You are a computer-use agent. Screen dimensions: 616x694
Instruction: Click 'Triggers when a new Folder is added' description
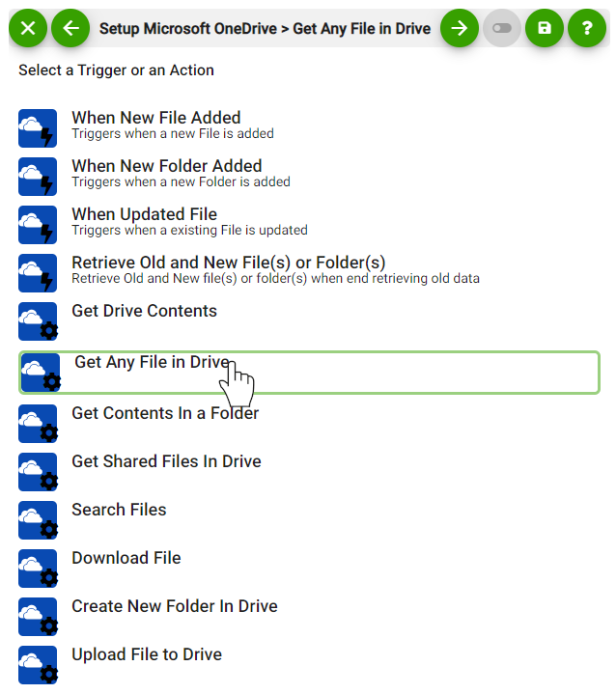click(182, 181)
